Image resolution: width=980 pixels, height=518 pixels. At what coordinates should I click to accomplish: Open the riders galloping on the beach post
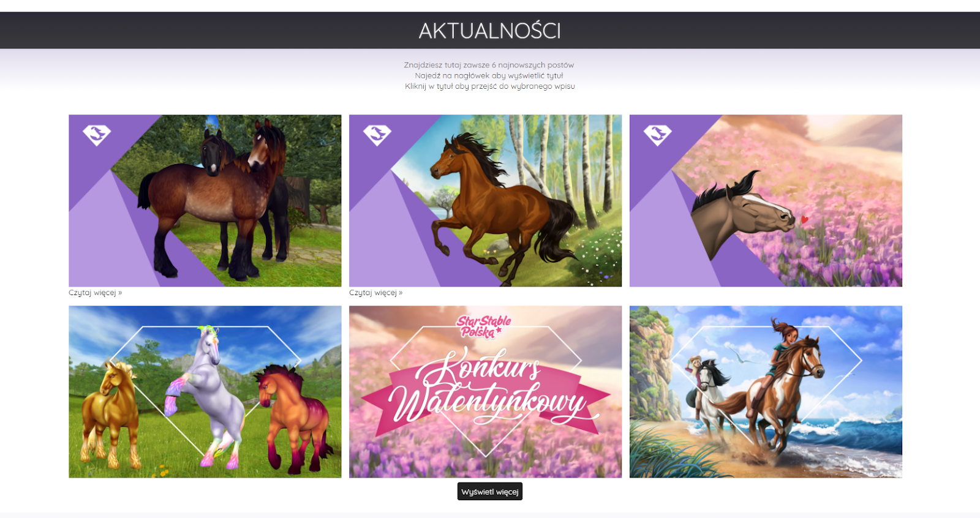(766, 392)
